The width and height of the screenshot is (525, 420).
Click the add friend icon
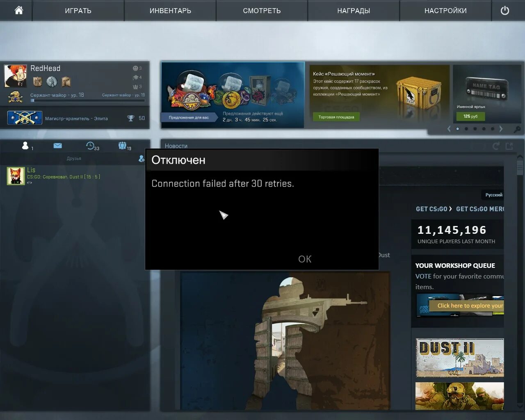[x=142, y=158]
